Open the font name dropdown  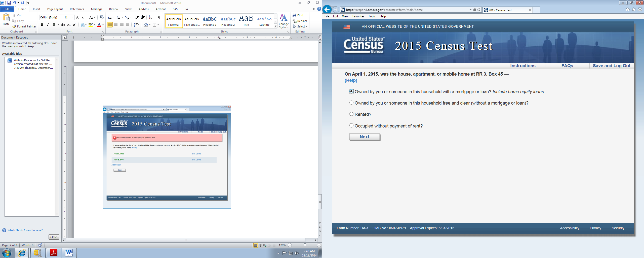point(62,17)
